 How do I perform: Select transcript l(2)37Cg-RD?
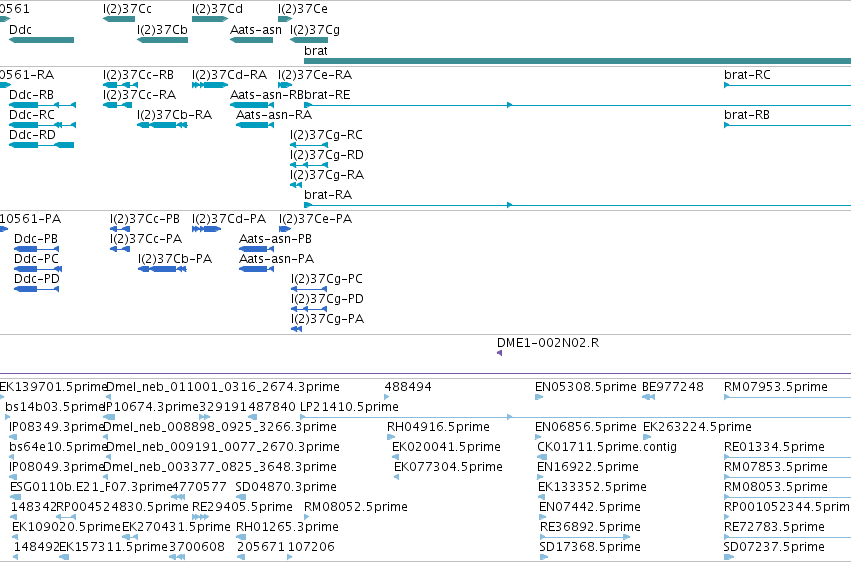(309, 165)
